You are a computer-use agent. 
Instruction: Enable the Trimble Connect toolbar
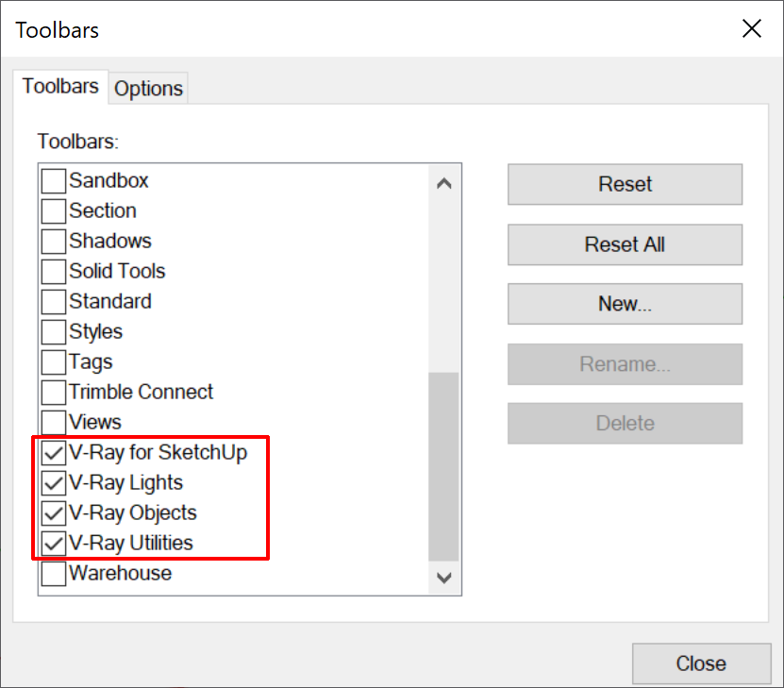tap(54, 392)
